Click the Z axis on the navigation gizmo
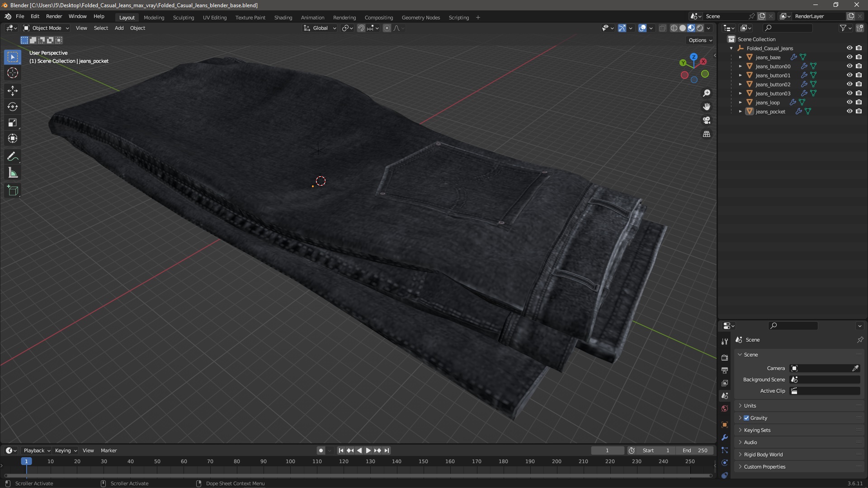 [693, 57]
